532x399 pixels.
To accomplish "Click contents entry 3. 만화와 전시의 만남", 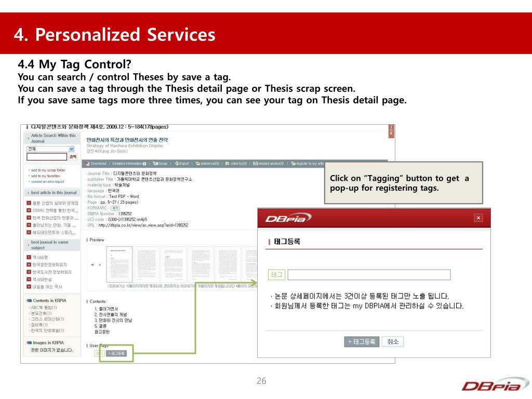I will click(x=113, y=320).
